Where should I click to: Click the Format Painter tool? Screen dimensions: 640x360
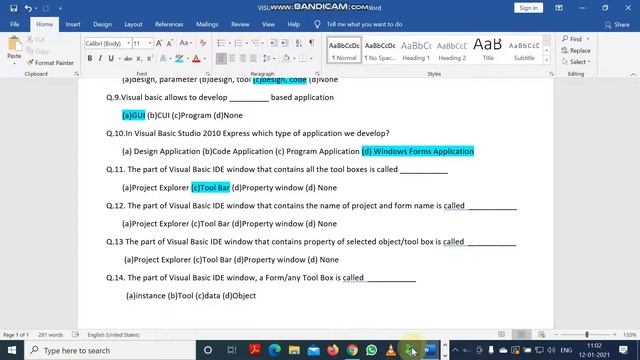pyautogui.click(x=50, y=63)
